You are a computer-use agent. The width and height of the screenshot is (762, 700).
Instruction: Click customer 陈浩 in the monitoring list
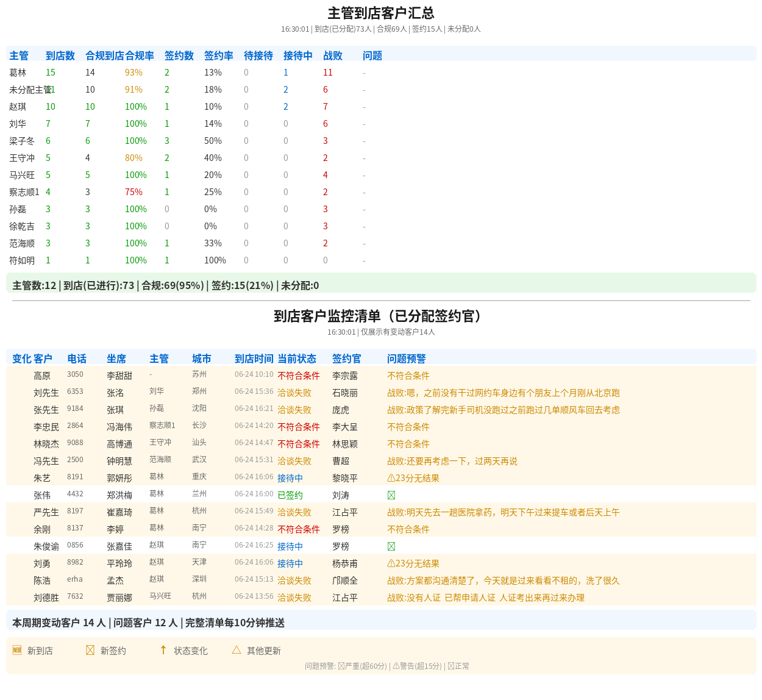(x=42, y=580)
